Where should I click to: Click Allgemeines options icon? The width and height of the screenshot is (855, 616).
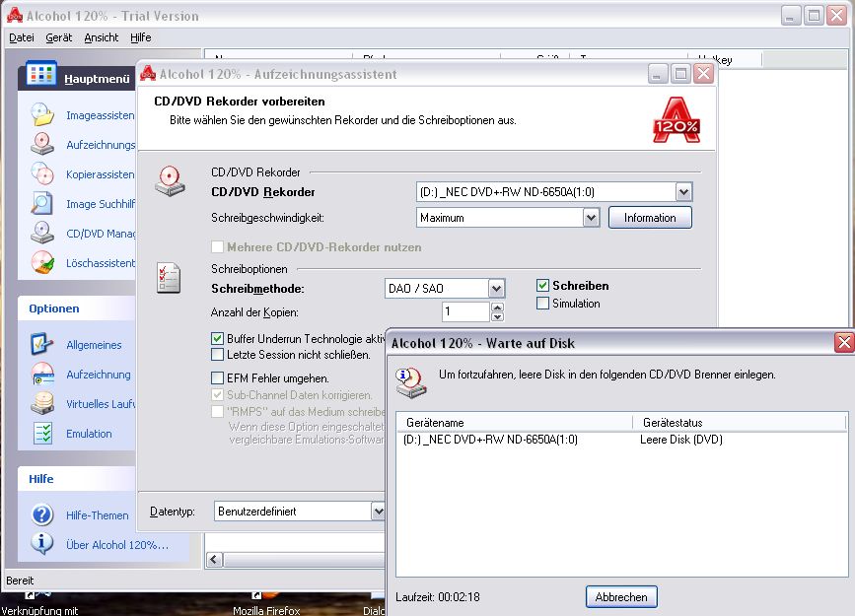click(x=42, y=344)
